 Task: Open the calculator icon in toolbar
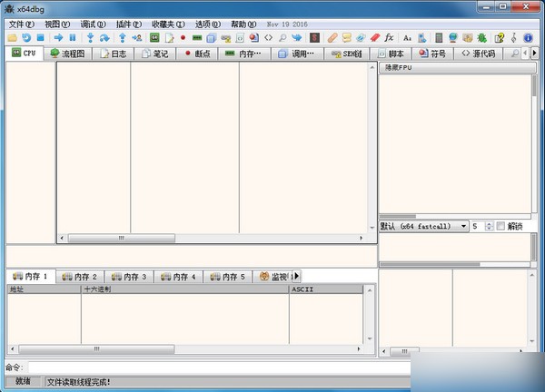pyautogui.click(x=439, y=38)
